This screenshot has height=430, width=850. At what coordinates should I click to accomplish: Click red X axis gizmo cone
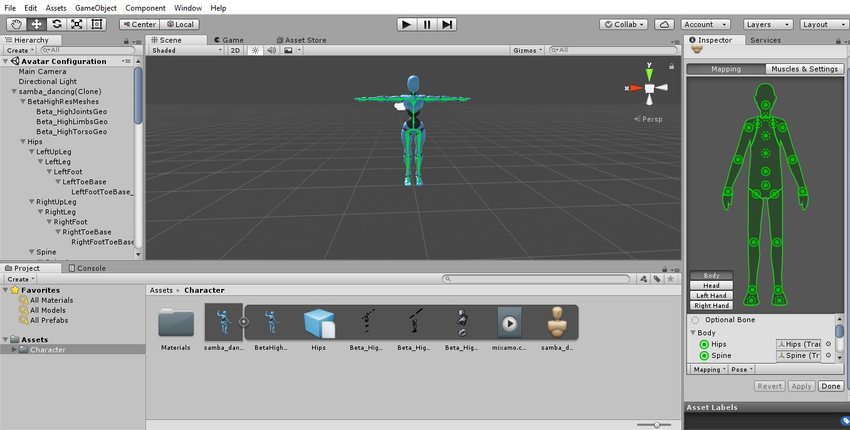tap(635, 88)
